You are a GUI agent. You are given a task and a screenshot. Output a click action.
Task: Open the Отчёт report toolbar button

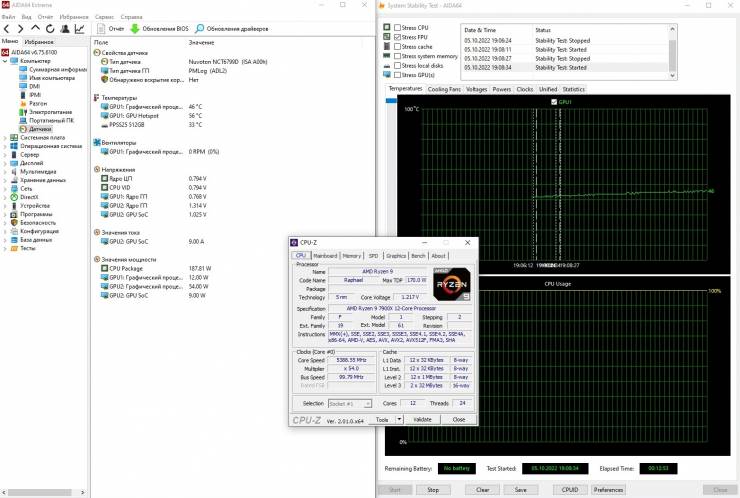[110, 29]
